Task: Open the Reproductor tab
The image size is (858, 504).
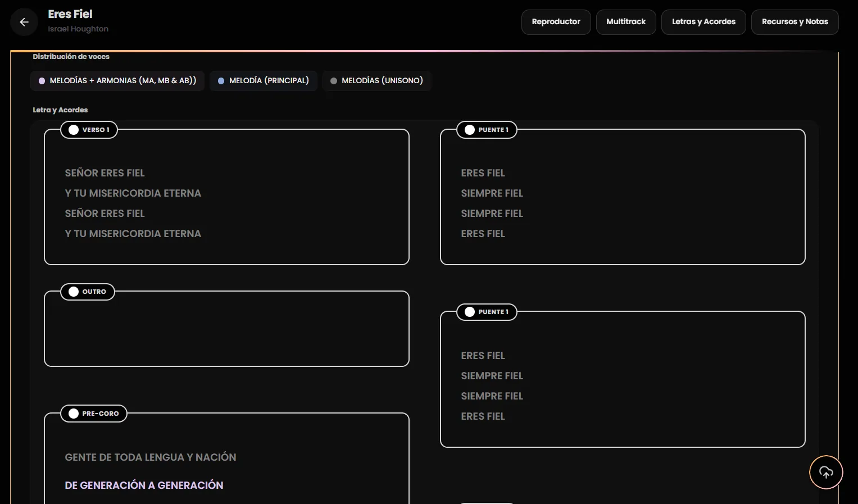Action: pyautogui.click(x=556, y=22)
